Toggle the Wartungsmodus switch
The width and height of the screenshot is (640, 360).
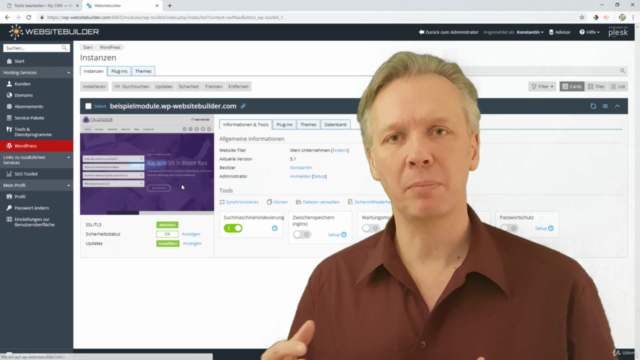click(371, 228)
